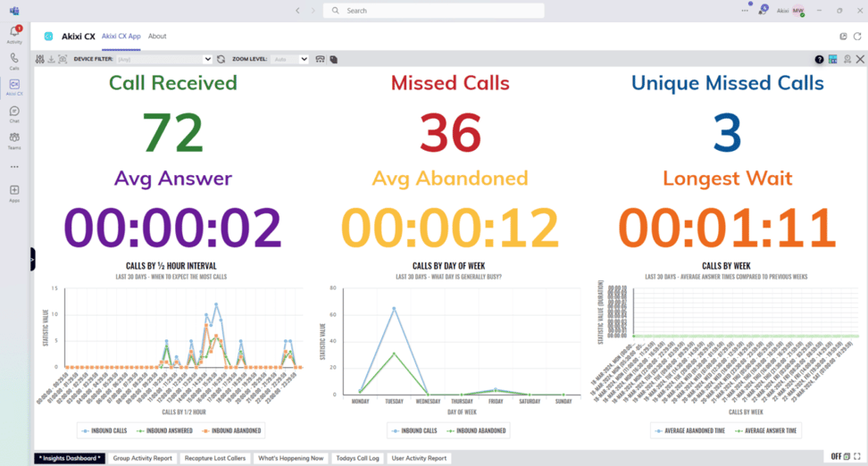868x466 pixels.
Task: Open the About tab
Action: point(157,37)
